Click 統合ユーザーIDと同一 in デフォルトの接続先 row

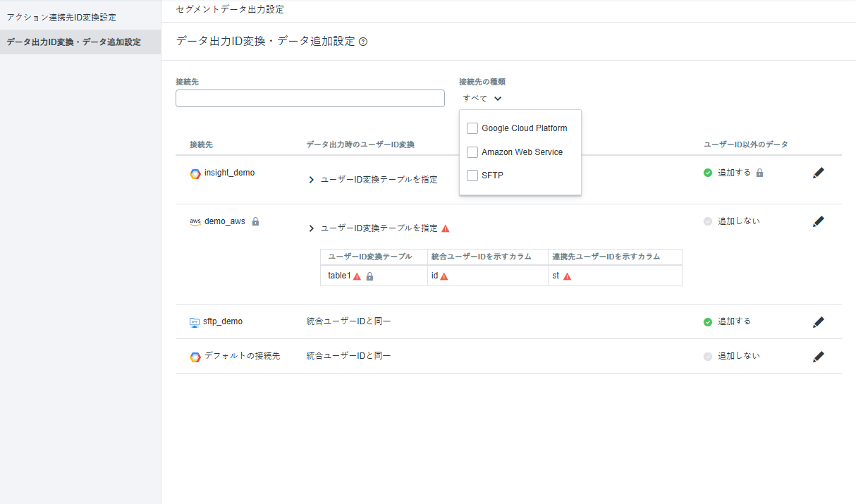pos(348,356)
